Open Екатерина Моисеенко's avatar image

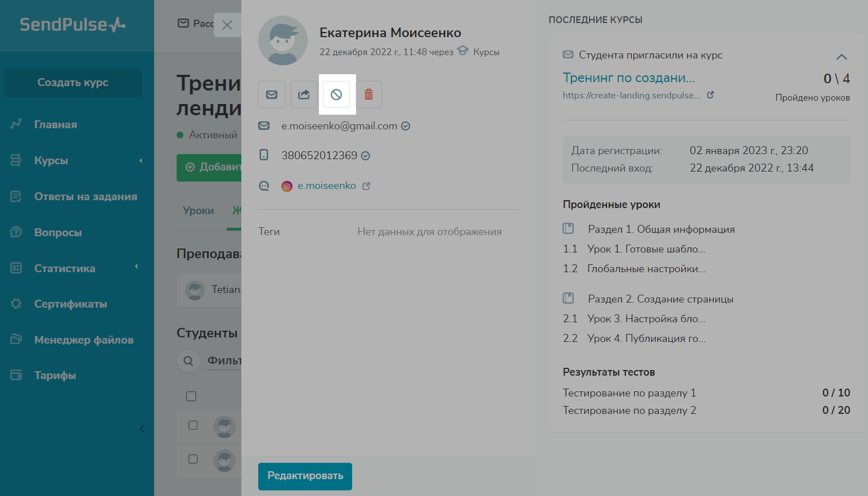point(283,40)
